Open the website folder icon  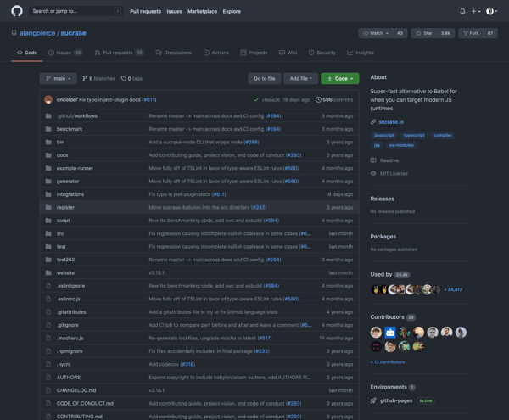(x=48, y=272)
